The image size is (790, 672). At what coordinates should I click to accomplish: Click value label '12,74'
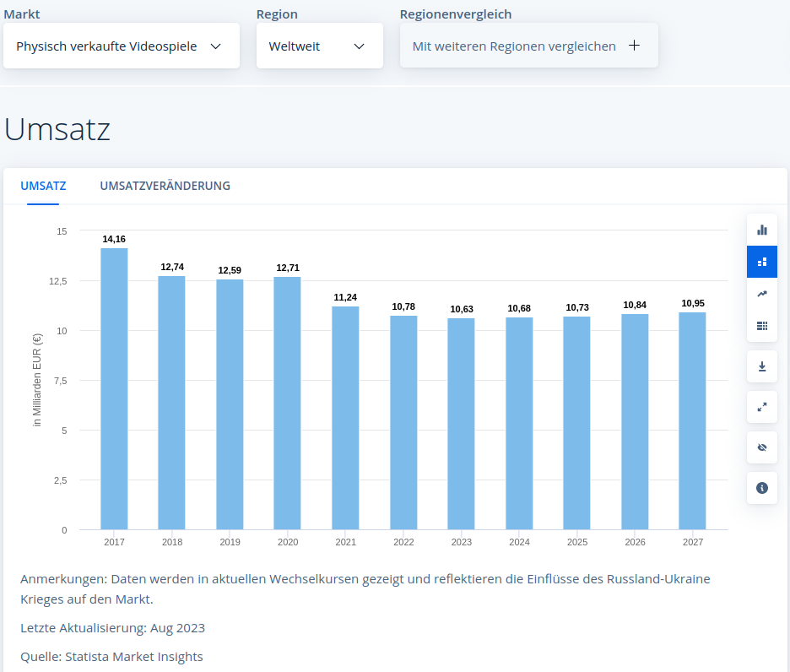click(172, 267)
